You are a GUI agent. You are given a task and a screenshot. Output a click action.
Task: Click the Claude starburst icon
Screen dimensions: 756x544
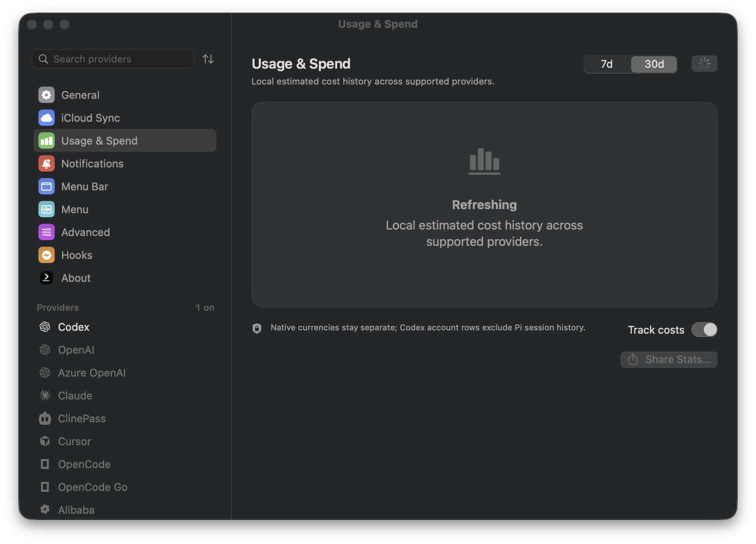45,396
